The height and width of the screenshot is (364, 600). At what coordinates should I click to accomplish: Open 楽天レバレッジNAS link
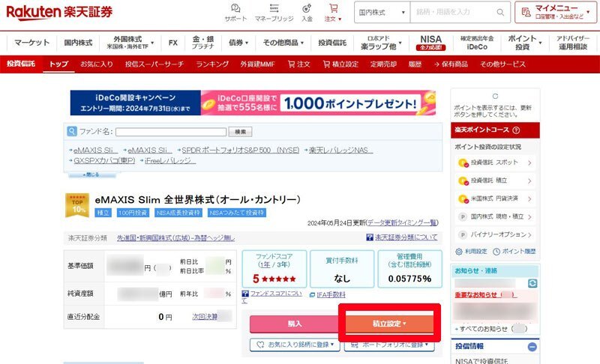click(340, 150)
